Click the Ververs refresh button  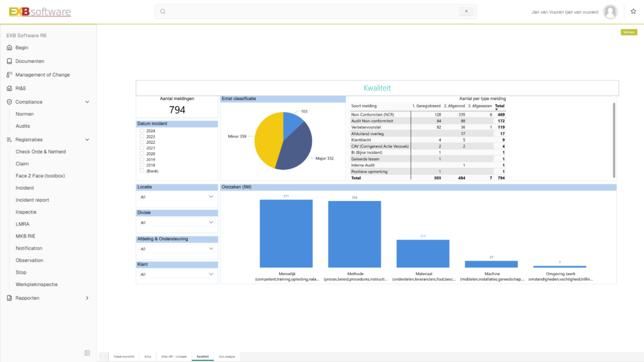click(628, 32)
